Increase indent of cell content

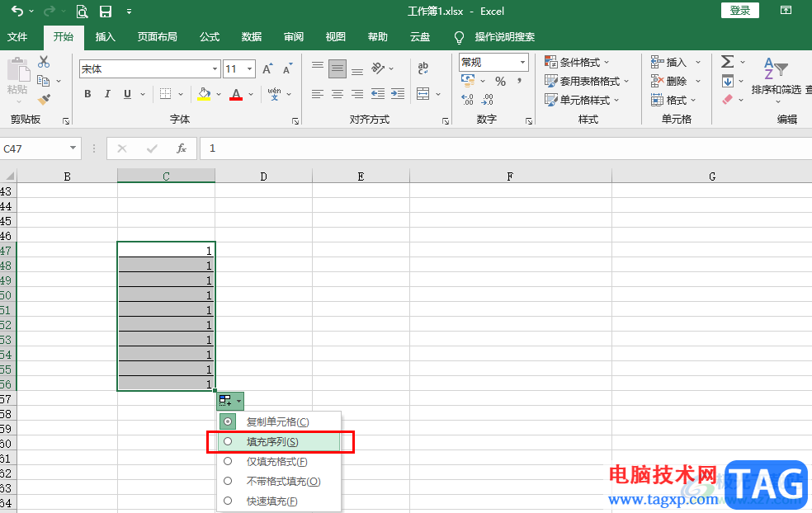click(x=397, y=94)
